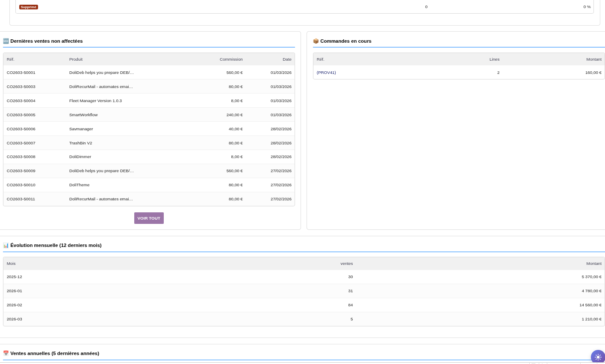Click the bar chart icon beside Évolution mensuelle
Screen dimensions: 605x364
tap(6, 245)
